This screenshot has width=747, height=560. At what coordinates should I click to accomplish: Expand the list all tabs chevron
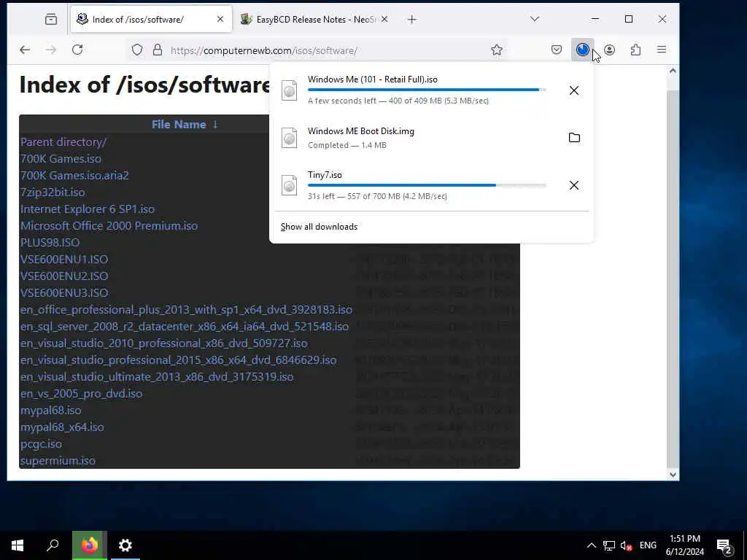point(535,19)
